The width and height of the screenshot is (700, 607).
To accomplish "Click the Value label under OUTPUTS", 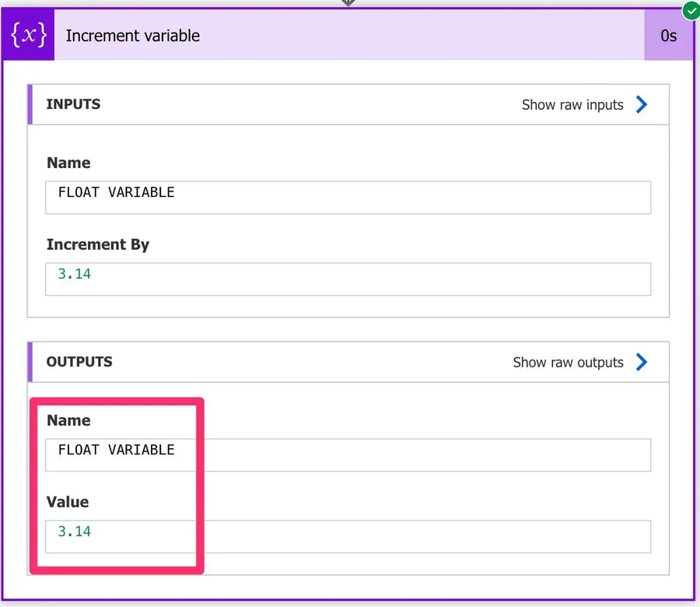I will point(68,502).
